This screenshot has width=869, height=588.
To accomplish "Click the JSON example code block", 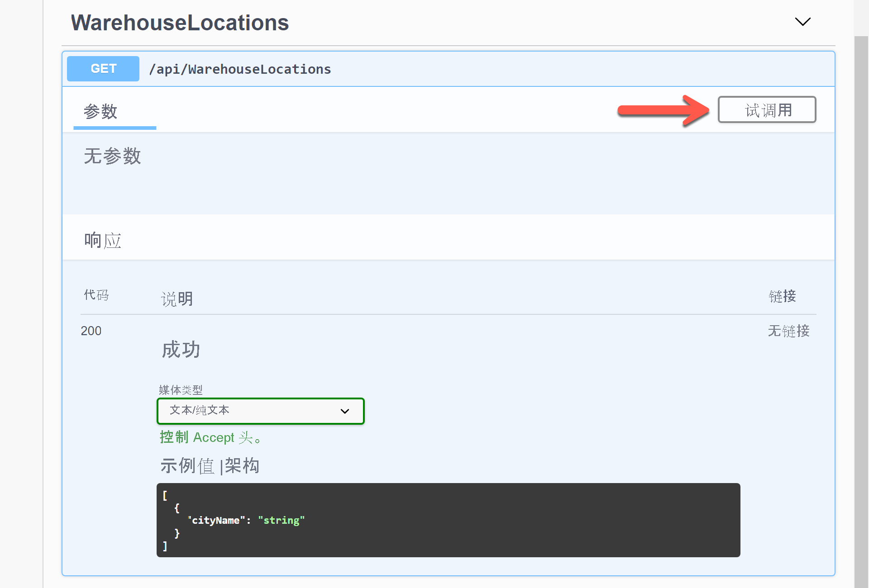I will click(x=448, y=520).
